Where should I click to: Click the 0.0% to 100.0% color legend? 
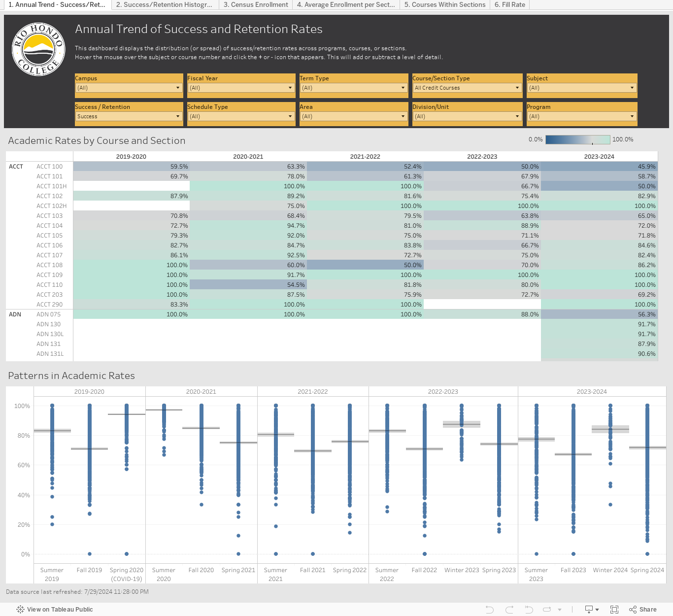(577, 139)
